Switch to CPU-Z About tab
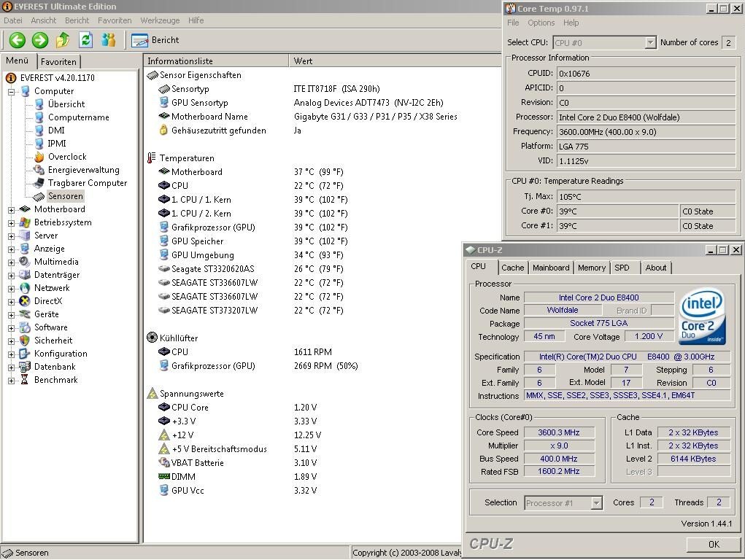Screen dimensions: 745x560 tap(656, 268)
